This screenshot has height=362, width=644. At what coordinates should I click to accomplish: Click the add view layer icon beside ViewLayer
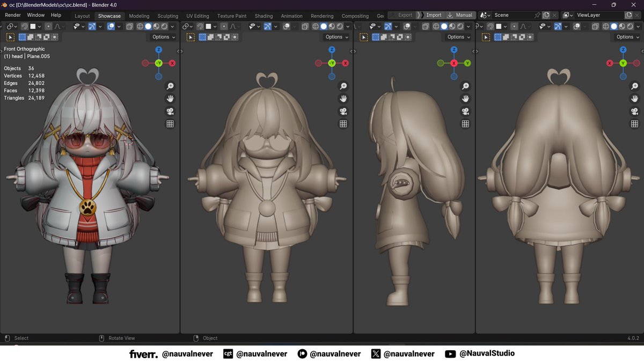point(628,15)
